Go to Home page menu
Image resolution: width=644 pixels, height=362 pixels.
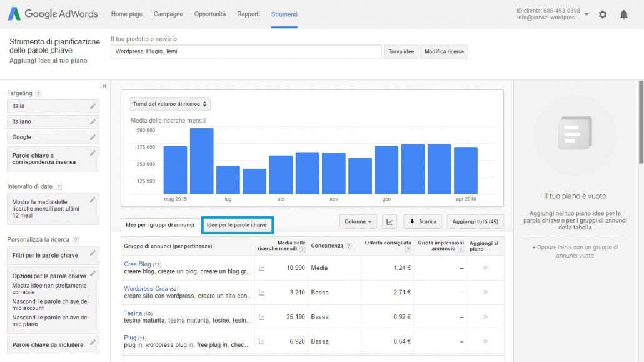coord(127,14)
